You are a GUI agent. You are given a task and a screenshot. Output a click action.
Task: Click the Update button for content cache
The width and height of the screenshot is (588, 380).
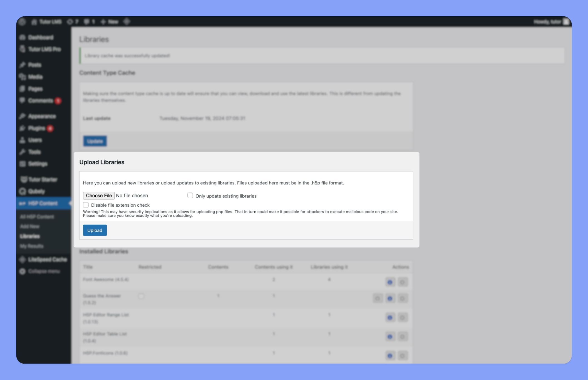(x=95, y=140)
